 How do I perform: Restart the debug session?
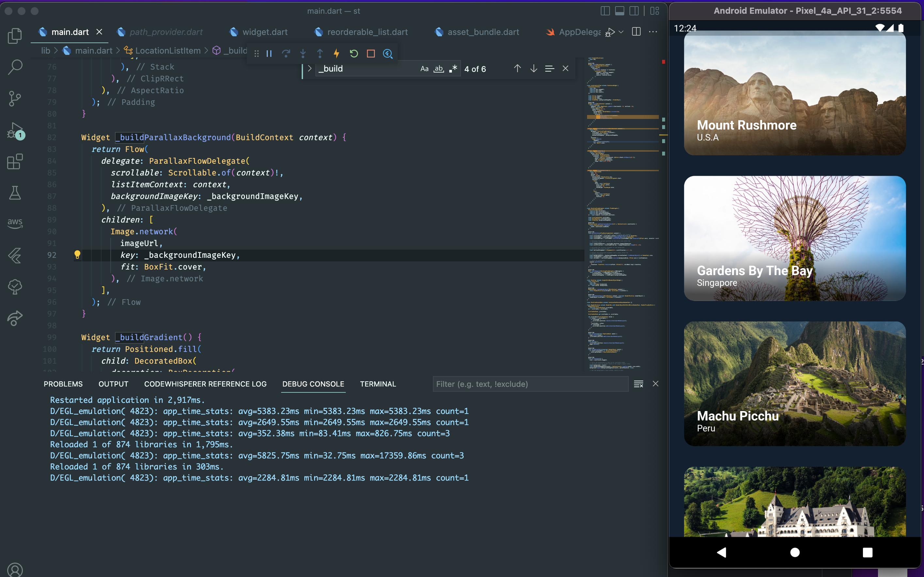[x=354, y=54]
